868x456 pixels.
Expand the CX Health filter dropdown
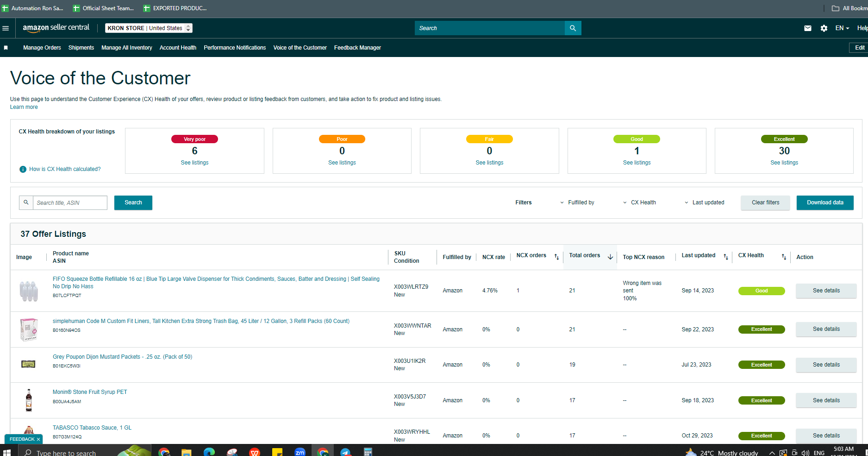(x=639, y=203)
